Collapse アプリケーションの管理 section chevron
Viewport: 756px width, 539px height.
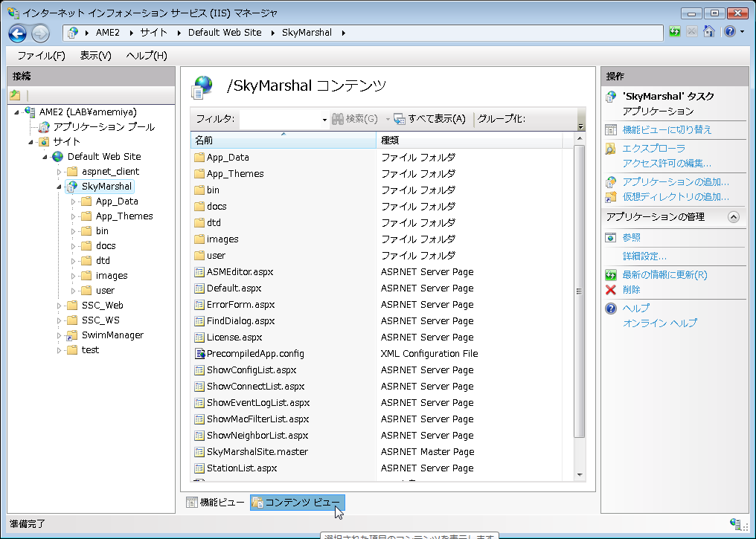(x=734, y=217)
